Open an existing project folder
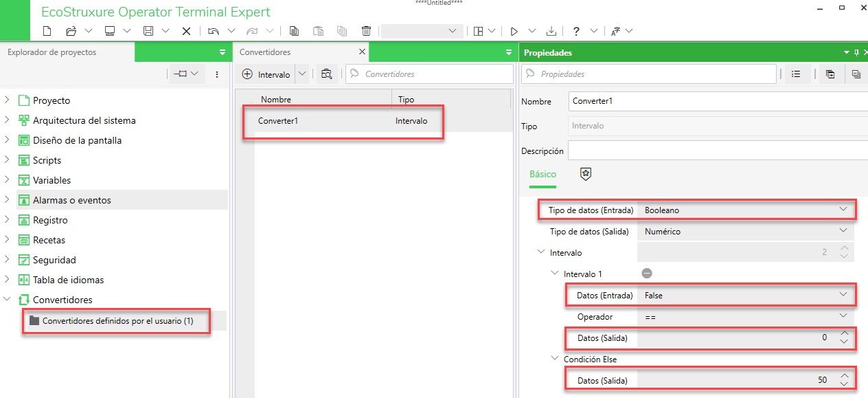Screen dimensions: 868x398 (71, 31)
